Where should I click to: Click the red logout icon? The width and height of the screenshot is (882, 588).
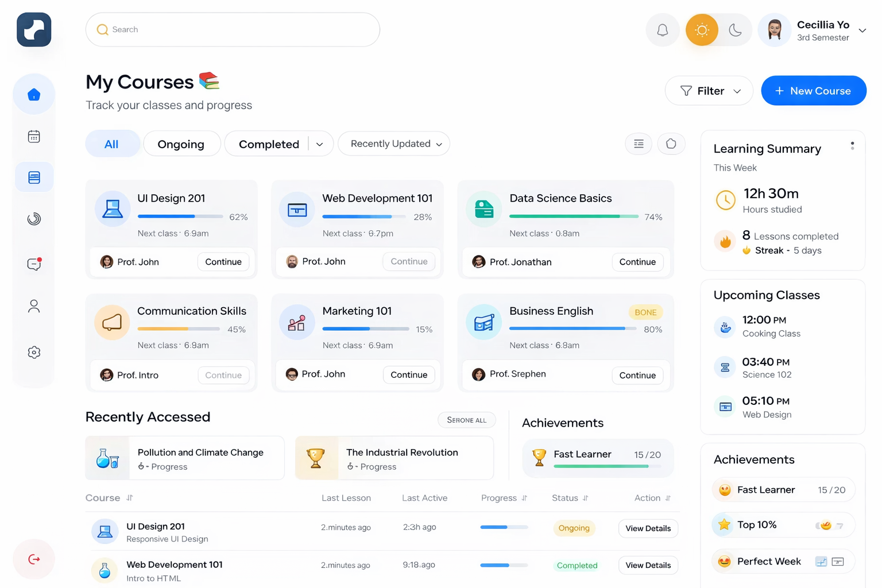pyautogui.click(x=34, y=559)
